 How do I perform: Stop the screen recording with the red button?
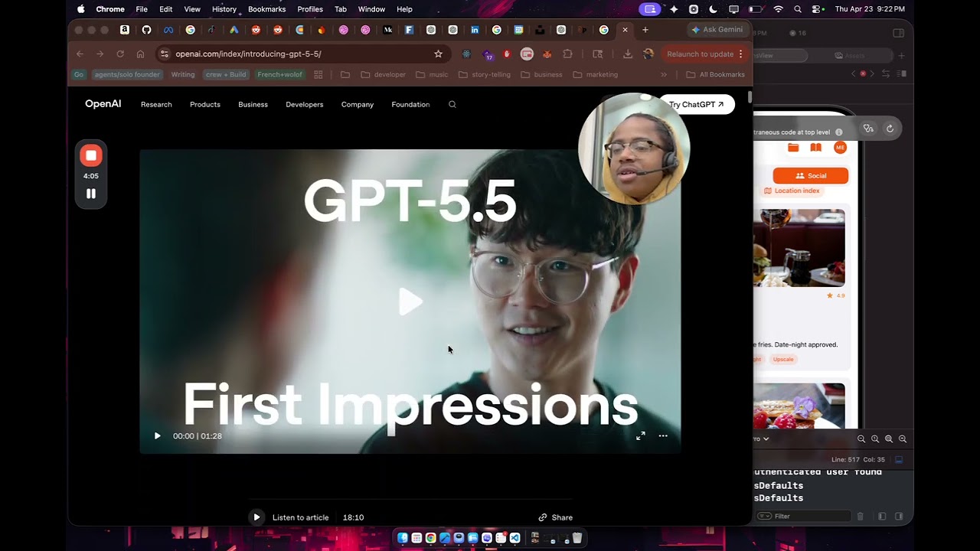click(91, 155)
